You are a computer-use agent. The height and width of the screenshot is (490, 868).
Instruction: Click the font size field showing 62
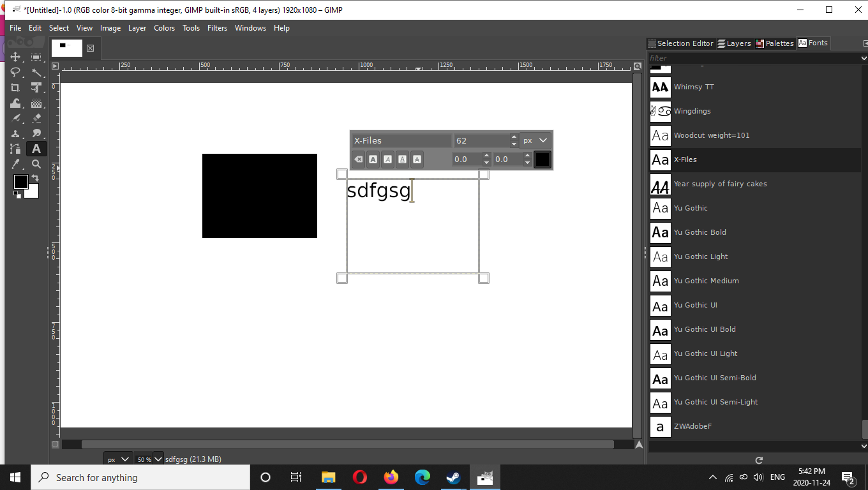482,140
